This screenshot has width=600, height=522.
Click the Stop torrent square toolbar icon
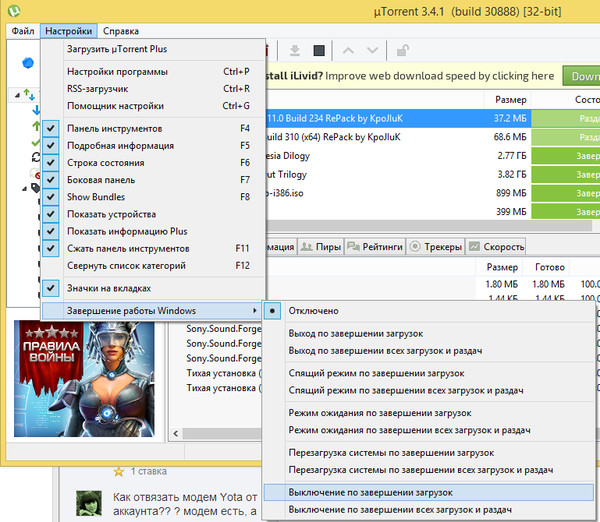pos(319,50)
